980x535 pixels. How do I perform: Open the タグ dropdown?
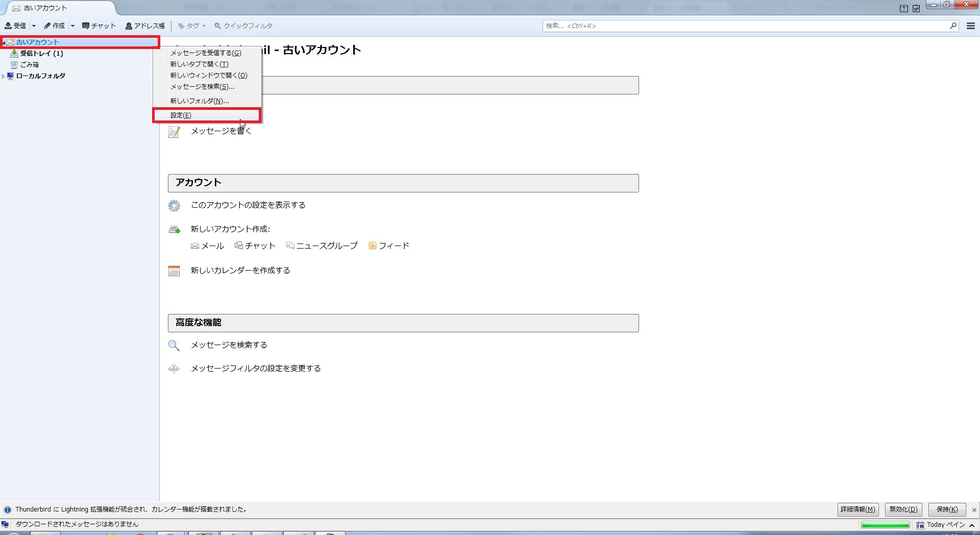[x=192, y=26]
